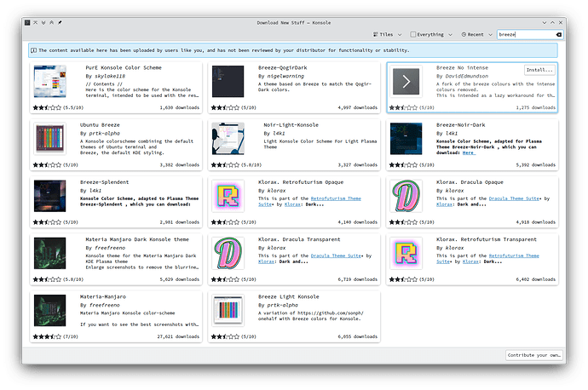Open the Breeze-Splendent preview thumbnail
The height and width of the screenshot is (390, 588).
pyautogui.click(x=50, y=197)
